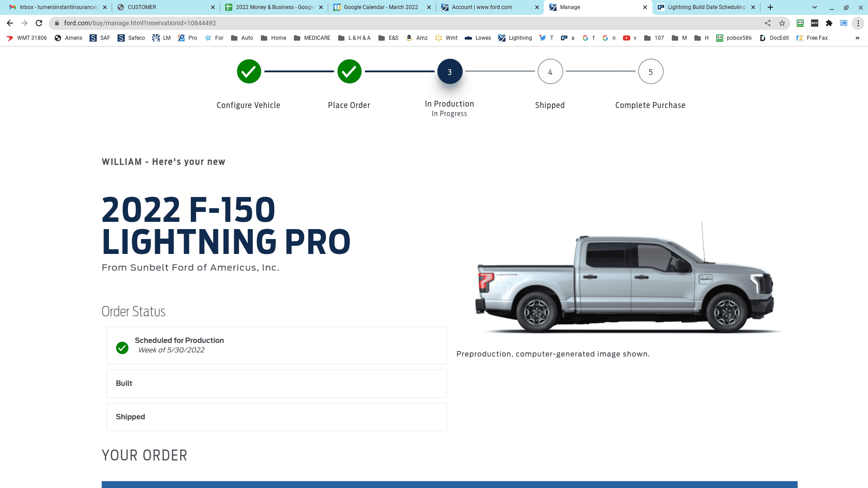Bookmark this page with the star icon
This screenshot has height=488, width=868.
pos(782,23)
